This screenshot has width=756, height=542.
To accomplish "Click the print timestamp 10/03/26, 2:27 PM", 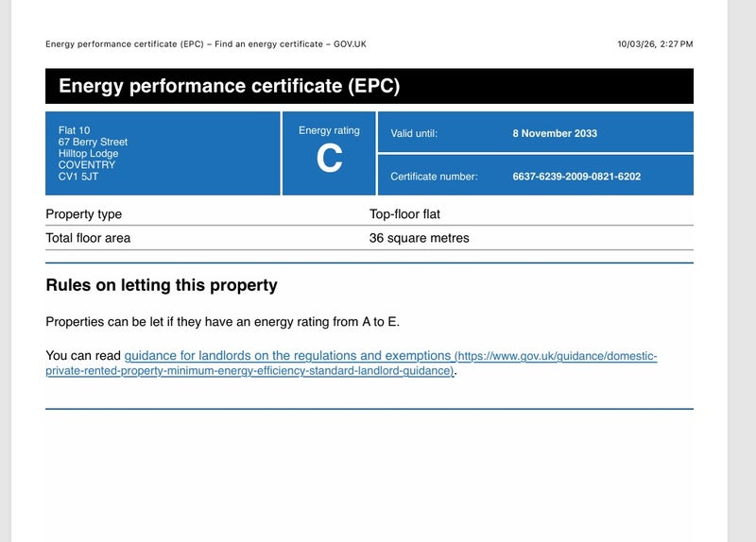I will pos(655,43).
